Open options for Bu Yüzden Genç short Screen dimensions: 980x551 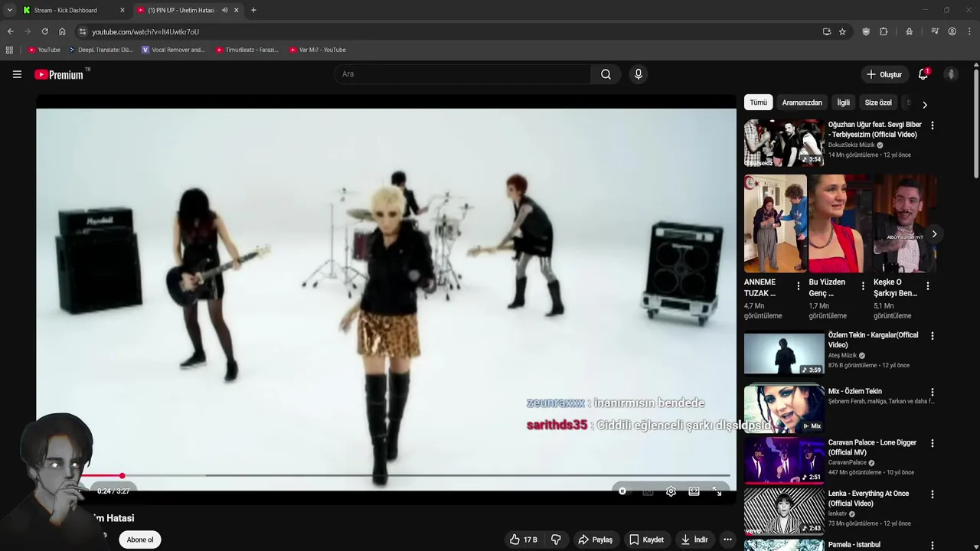point(863,286)
